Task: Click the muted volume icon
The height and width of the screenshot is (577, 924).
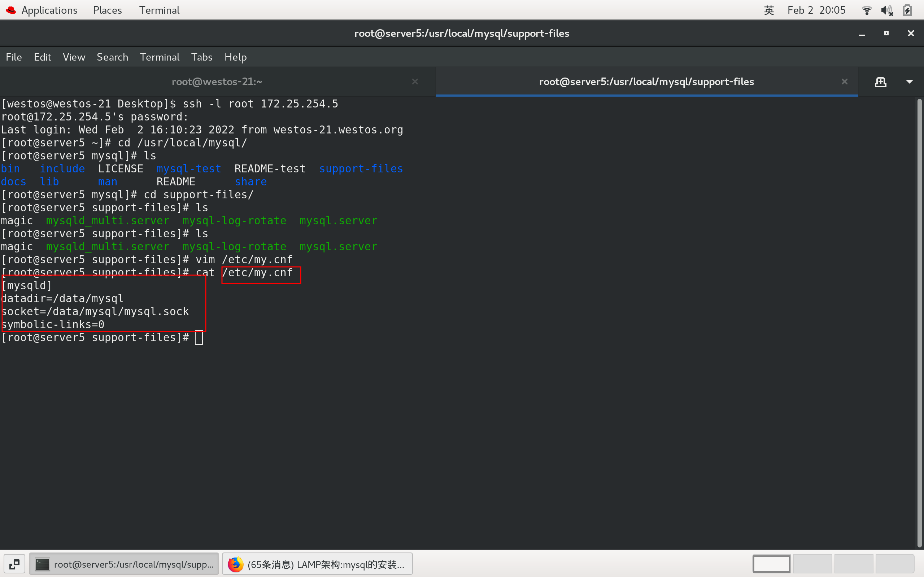Action: (x=886, y=10)
